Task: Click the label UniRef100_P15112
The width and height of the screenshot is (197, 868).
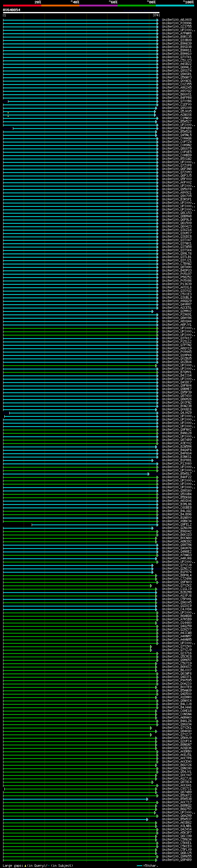Action: coord(177,342)
